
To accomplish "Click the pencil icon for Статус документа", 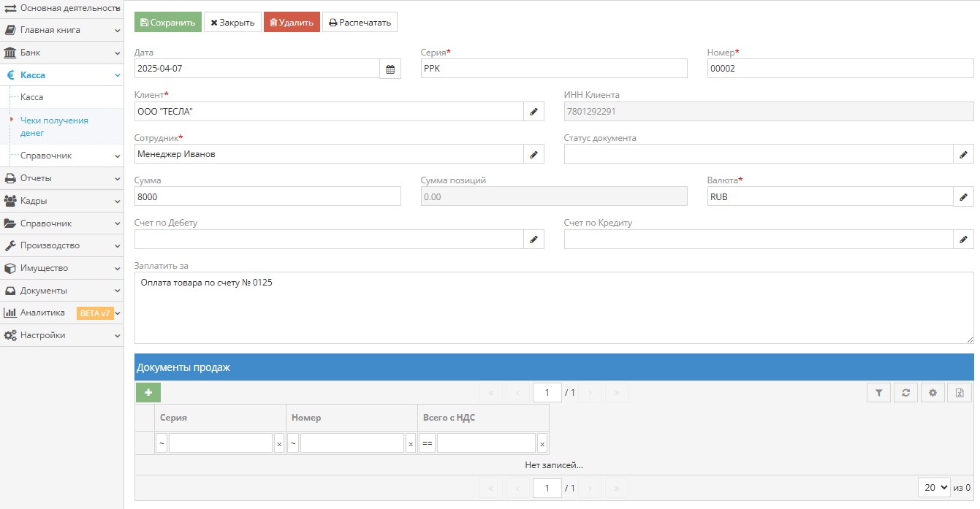I will tap(963, 154).
